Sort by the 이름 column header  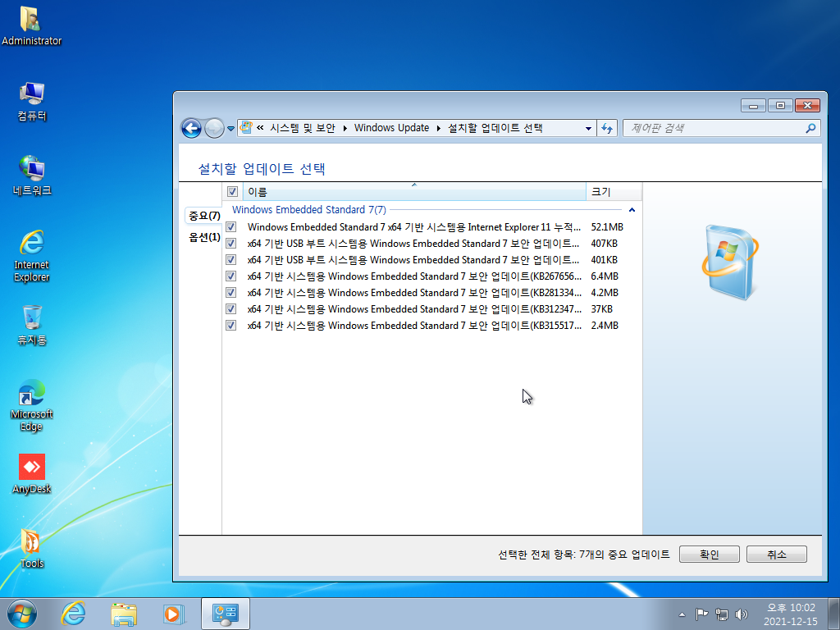point(414,192)
